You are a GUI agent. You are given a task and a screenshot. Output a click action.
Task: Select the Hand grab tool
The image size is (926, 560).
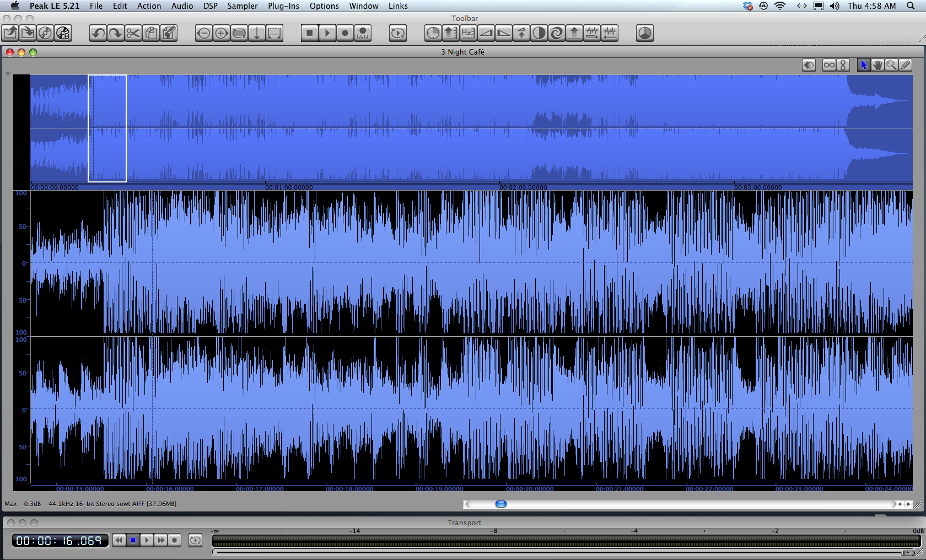pos(877,65)
